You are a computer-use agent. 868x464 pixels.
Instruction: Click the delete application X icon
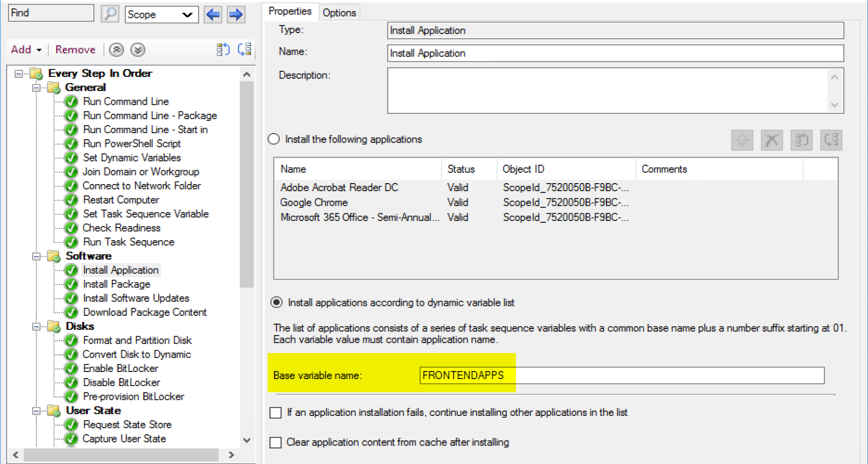[x=772, y=140]
